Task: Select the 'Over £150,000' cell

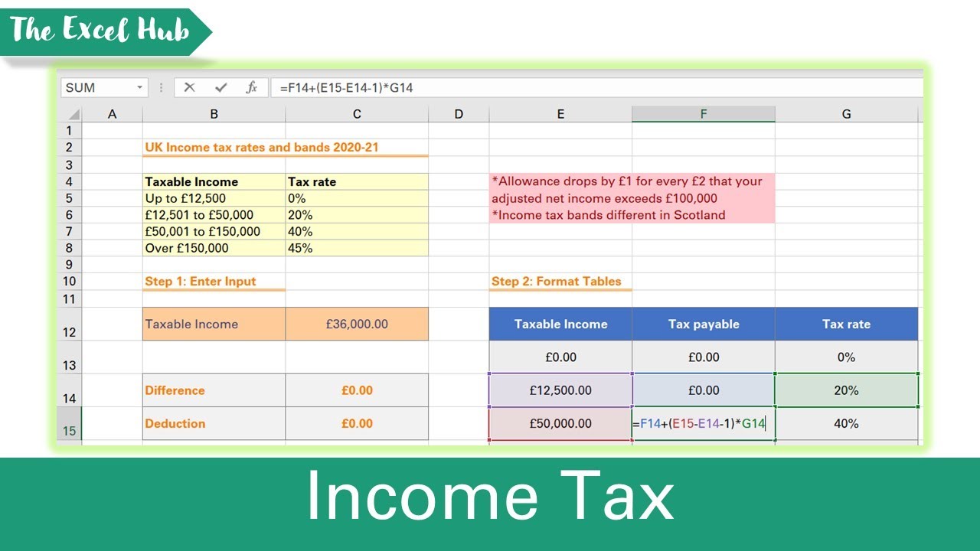Action: [x=214, y=248]
